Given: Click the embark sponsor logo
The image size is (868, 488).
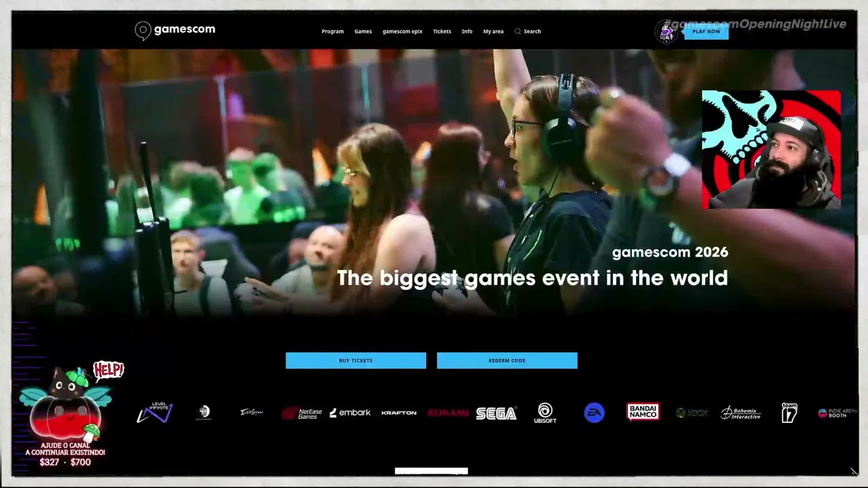Looking at the screenshot, I should pos(350,413).
